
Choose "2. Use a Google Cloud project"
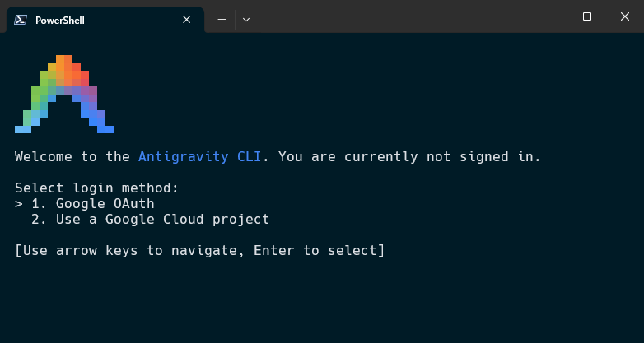pyautogui.click(x=151, y=219)
